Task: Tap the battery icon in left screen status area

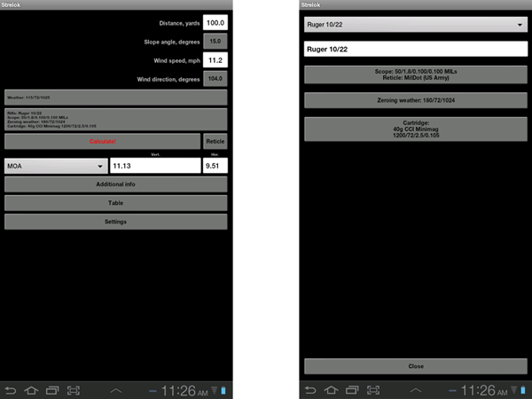Action: click(223, 390)
